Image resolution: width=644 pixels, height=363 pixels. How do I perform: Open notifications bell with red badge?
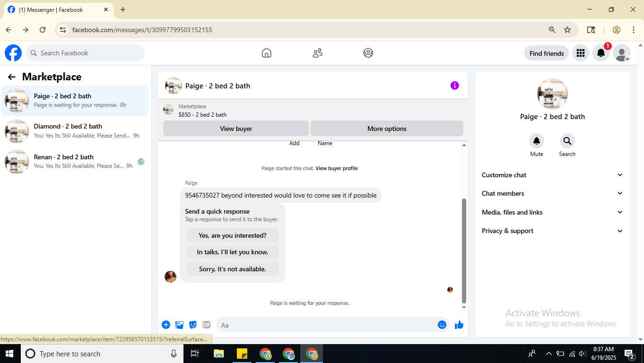tap(601, 53)
